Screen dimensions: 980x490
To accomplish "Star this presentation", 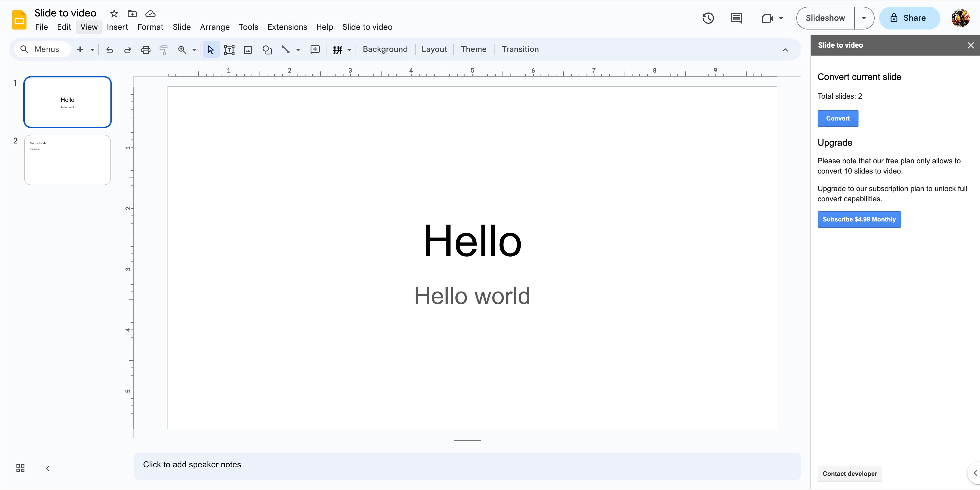I will pyautogui.click(x=114, y=14).
